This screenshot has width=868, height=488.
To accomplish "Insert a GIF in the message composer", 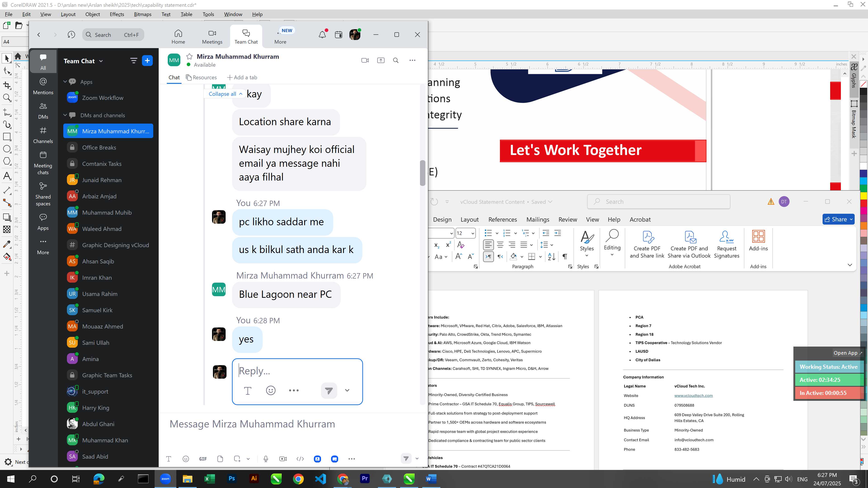I will (x=203, y=459).
